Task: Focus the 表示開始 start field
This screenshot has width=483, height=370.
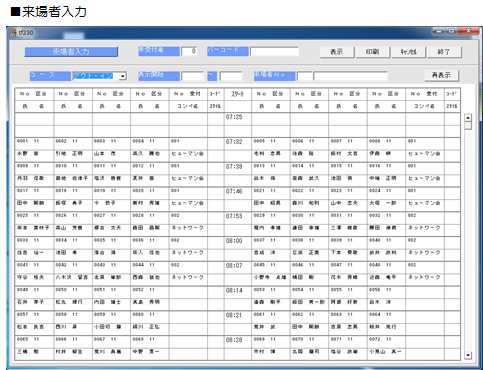Action: [192, 76]
